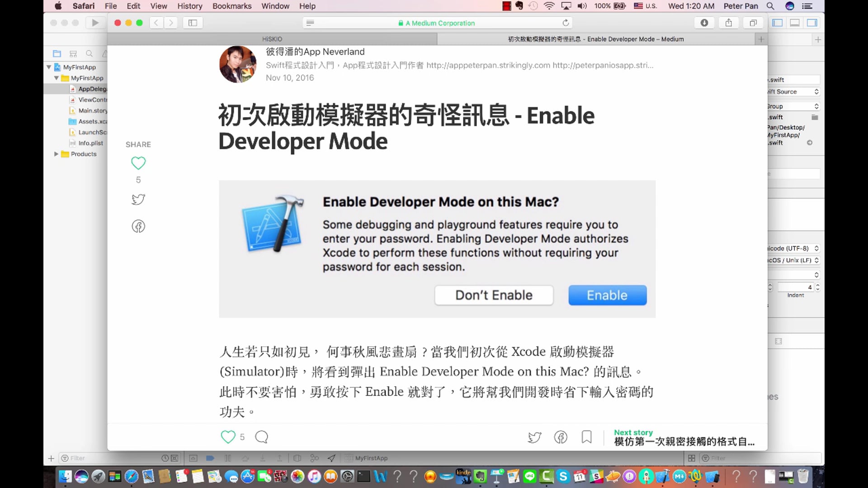Screen dimensions: 868x488
Task: Open the comments bubble icon in bottom bar
Action: [x=261, y=437]
